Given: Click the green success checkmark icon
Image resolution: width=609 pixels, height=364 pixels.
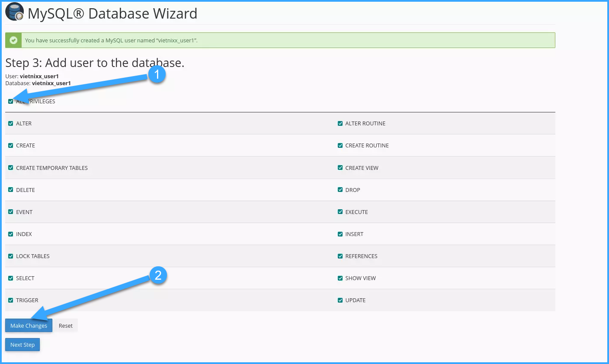Looking at the screenshot, I should (x=13, y=40).
